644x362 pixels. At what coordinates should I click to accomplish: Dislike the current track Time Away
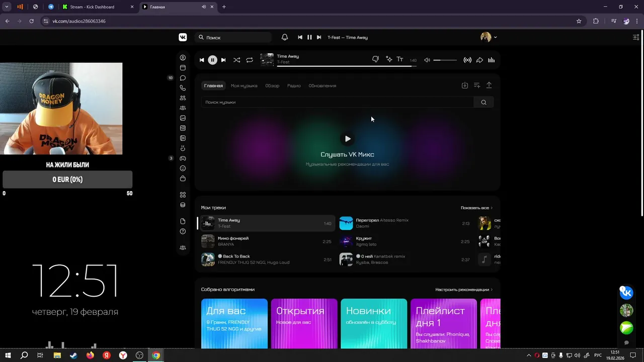tap(375, 59)
